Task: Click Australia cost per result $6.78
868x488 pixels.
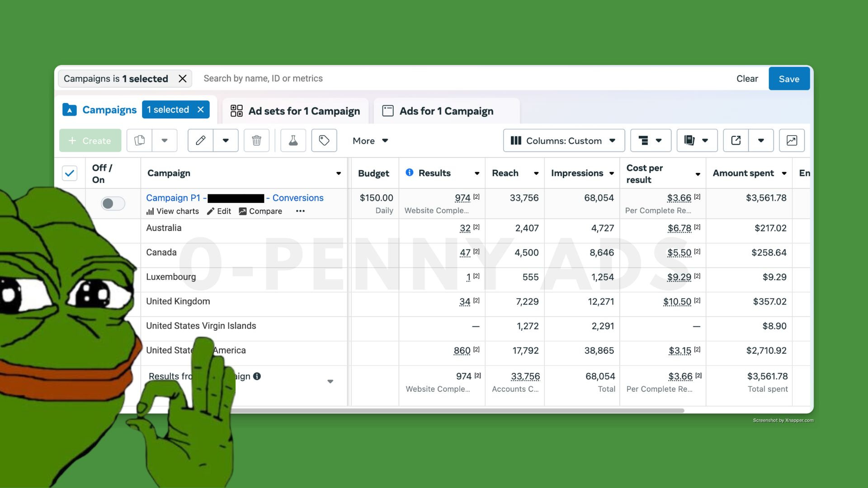Action: [679, 228]
